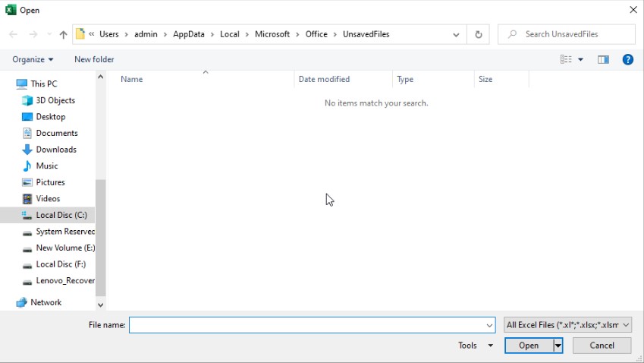The image size is (644, 363).
Task: Select Office in the breadcrumb path
Action: click(x=316, y=34)
